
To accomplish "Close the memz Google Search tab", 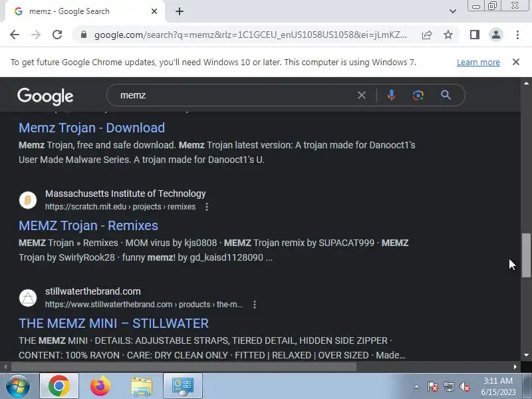I will [154, 11].
